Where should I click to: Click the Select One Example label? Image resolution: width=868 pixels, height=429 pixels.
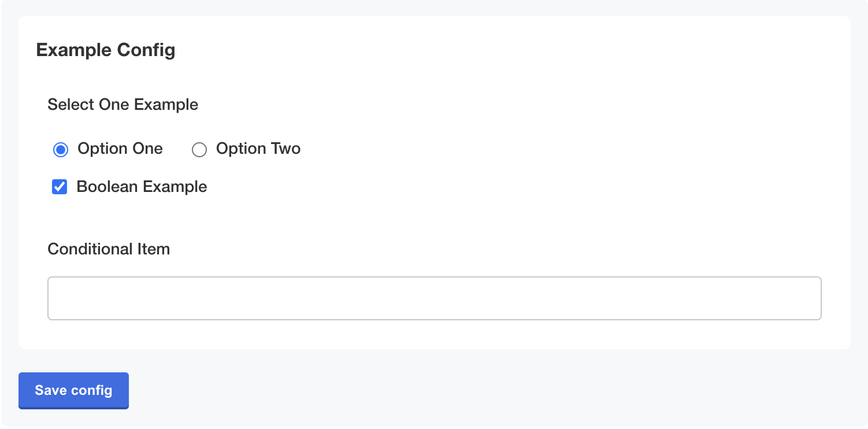pos(123,105)
